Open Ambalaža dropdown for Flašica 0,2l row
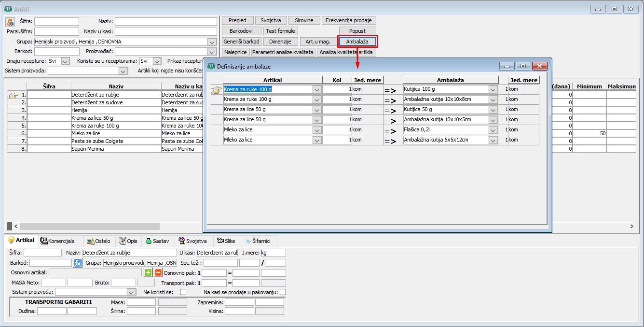This screenshot has height=327, width=644. pyautogui.click(x=493, y=130)
